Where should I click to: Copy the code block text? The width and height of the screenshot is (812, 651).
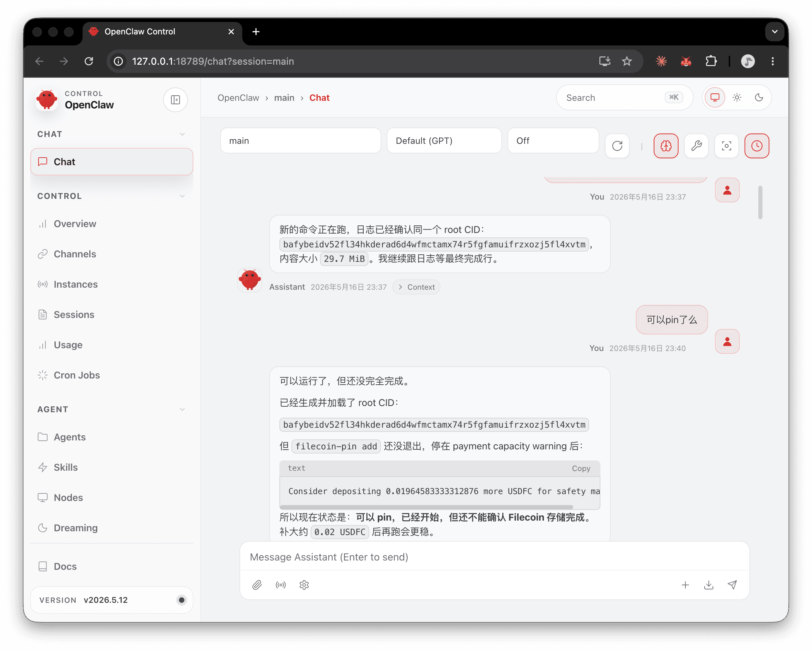pos(581,468)
